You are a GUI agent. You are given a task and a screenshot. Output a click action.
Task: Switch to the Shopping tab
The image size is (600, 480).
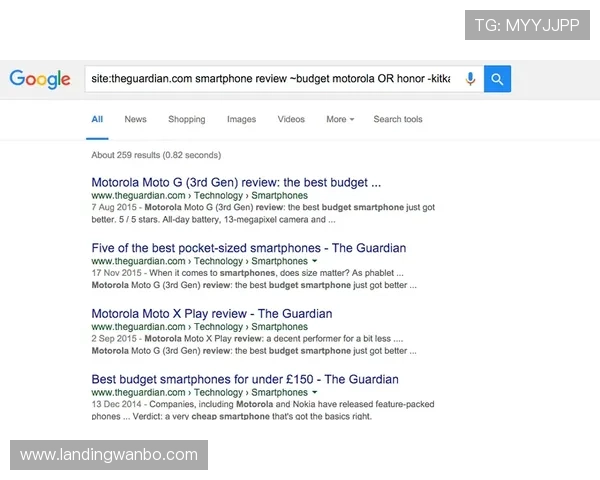click(186, 119)
